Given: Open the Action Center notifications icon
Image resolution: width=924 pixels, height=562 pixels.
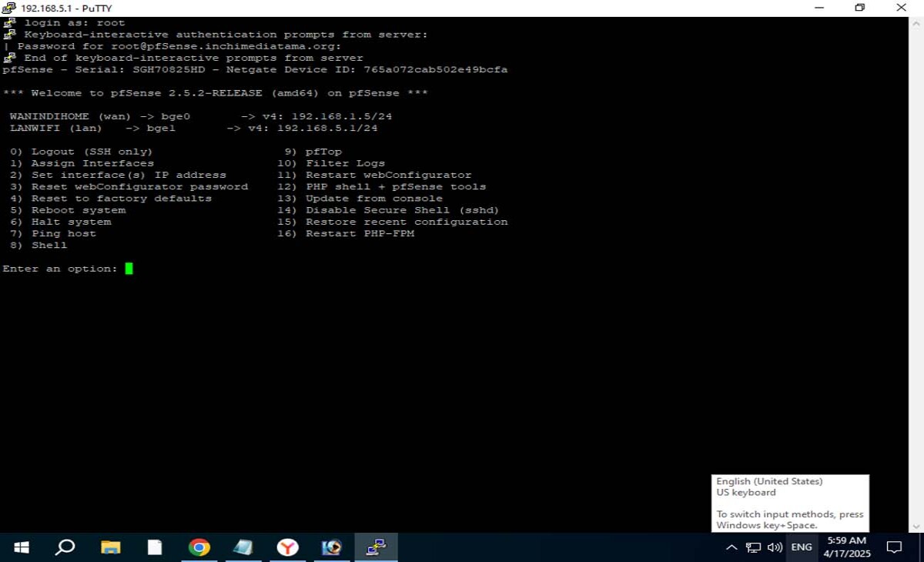Looking at the screenshot, I should click(894, 547).
